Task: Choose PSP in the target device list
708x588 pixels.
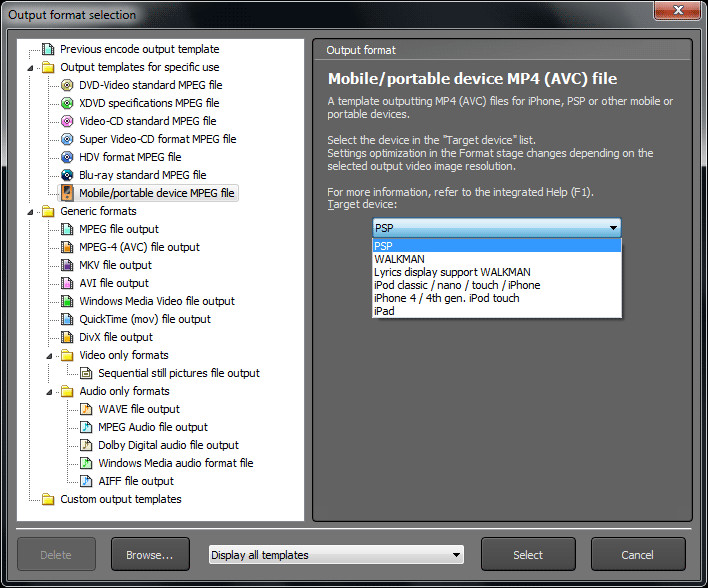Action: click(497, 246)
